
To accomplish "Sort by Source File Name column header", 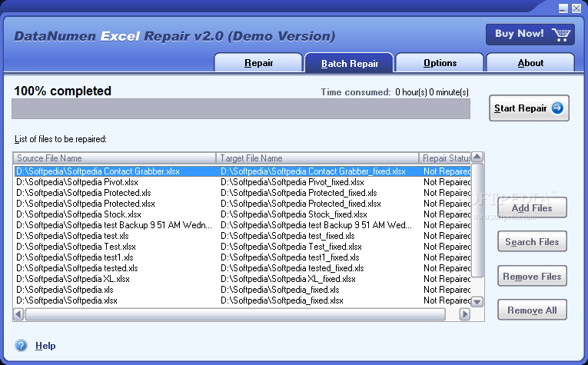I will click(x=115, y=158).
